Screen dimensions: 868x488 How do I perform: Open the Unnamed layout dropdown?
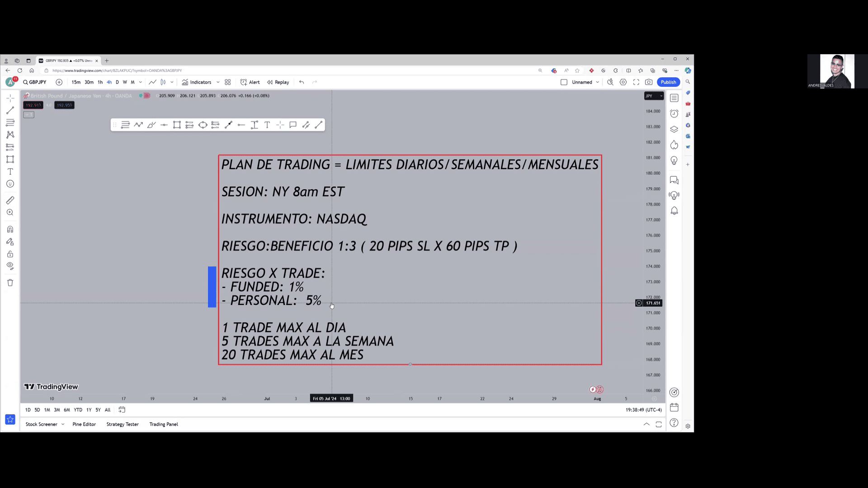coord(597,82)
